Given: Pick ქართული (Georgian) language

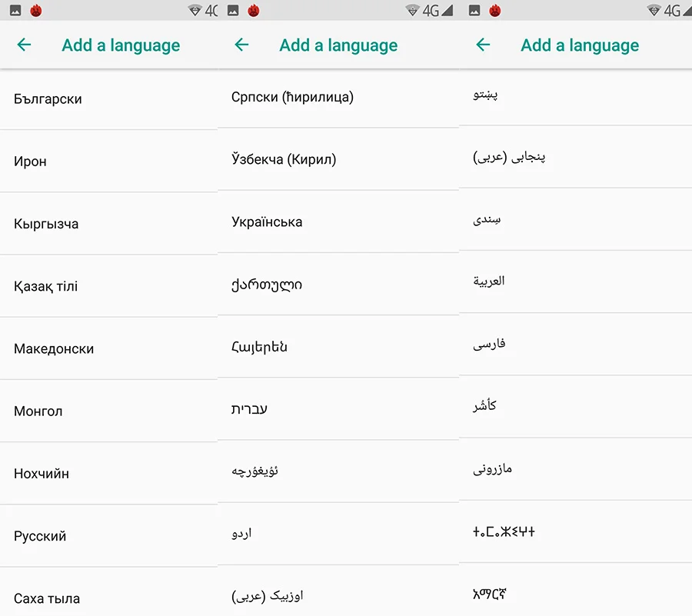Looking at the screenshot, I should pyautogui.click(x=338, y=285).
